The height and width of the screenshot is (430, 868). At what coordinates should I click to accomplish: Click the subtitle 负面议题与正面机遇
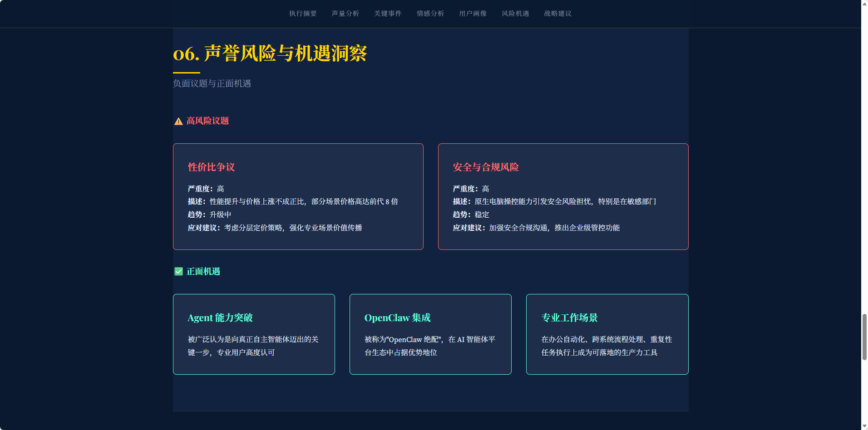pyautogui.click(x=212, y=83)
